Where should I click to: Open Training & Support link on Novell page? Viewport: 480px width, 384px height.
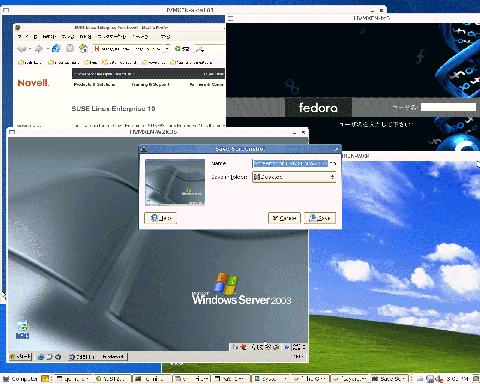pyautogui.click(x=150, y=85)
